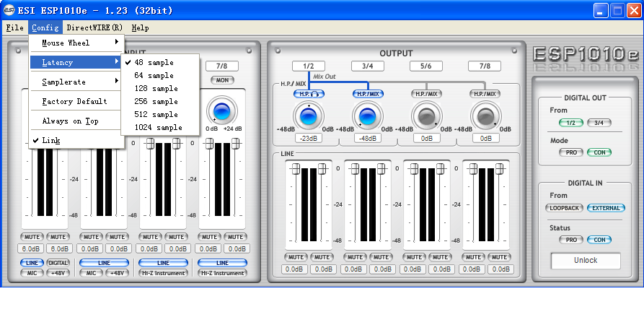Click the gray volume knob for output 7/8
The height and width of the screenshot is (325, 644).
point(485,116)
